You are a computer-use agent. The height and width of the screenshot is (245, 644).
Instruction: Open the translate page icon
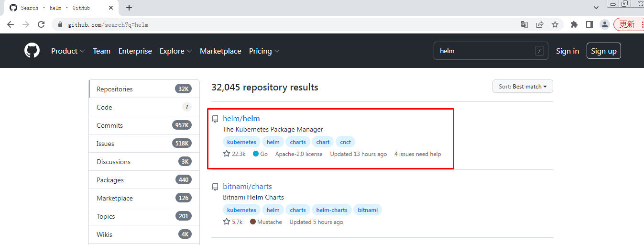coord(524,24)
